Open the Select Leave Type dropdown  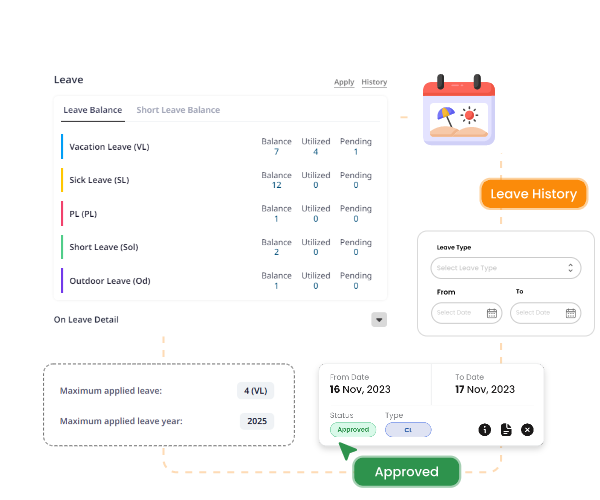click(x=505, y=268)
